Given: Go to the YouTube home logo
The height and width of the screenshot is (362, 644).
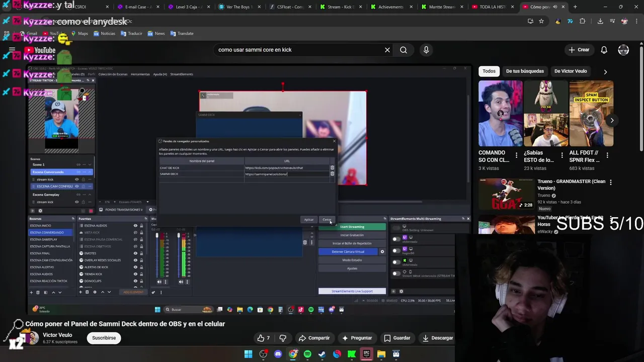Looking at the screenshot, I should (40, 50).
